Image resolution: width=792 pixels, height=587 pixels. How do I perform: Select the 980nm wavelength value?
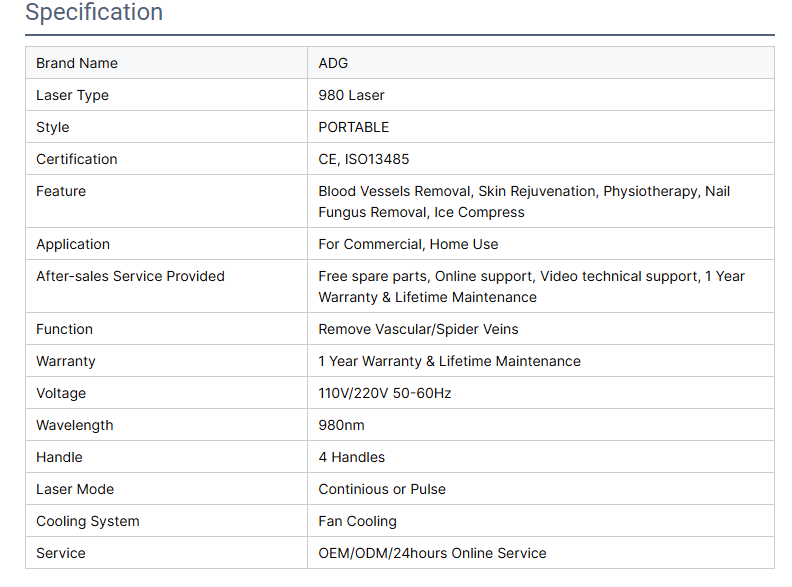[x=342, y=425]
